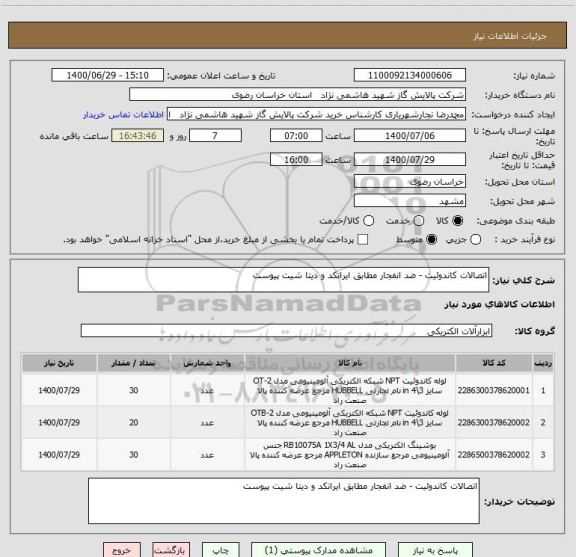Click the price validity time 16:00 field
This screenshot has width=576, height=557.
click(296, 159)
